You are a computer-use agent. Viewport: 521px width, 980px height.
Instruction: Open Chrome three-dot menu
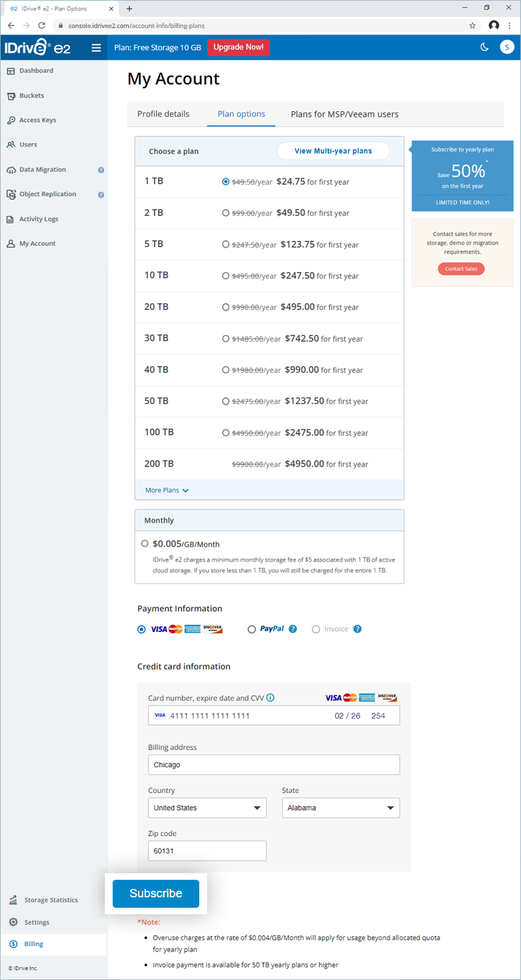(x=510, y=25)
